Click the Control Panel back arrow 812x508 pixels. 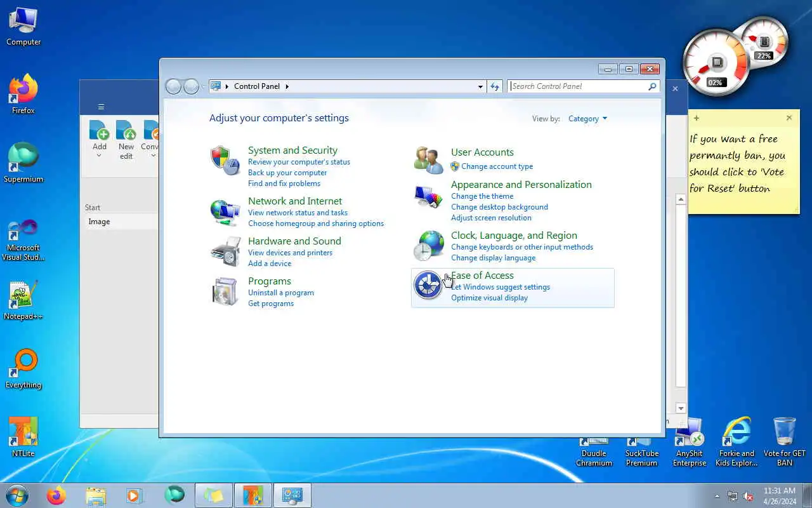[x=173, y=86]
